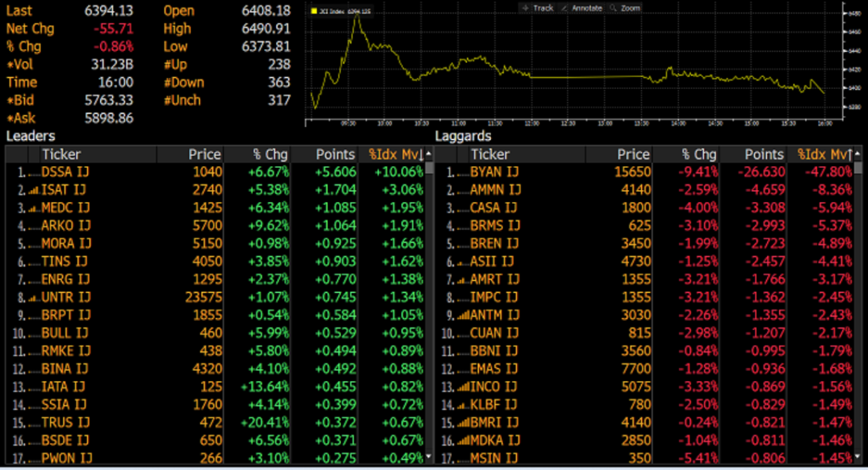Select BYAN IJ laggard ticker
Viewport: 868px width, 470px height.
tap(494, 172)
